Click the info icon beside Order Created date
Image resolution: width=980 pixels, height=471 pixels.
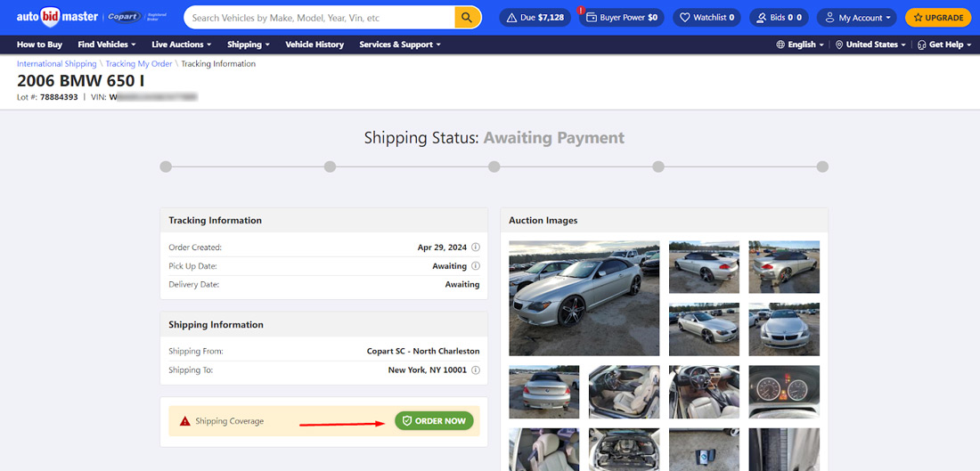coord(475,248)
